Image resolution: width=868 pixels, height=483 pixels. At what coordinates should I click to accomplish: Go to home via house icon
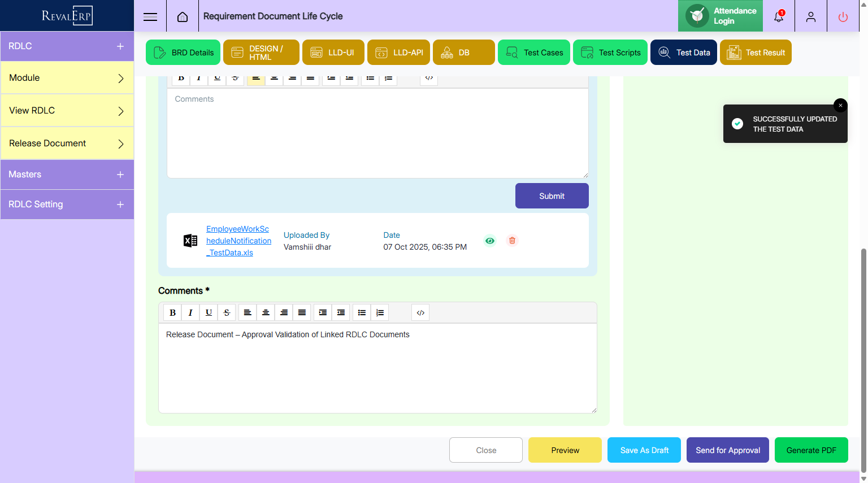[183, 17]
